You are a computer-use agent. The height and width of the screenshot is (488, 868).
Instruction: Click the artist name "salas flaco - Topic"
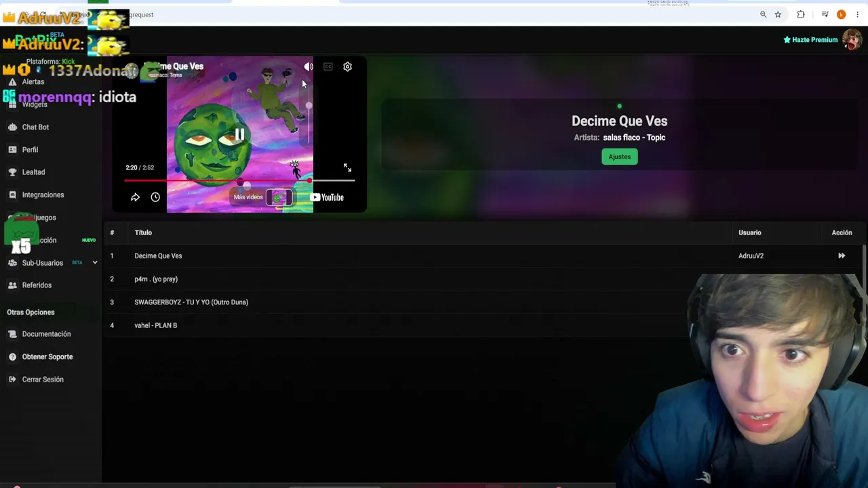click(x=634, y=138)
